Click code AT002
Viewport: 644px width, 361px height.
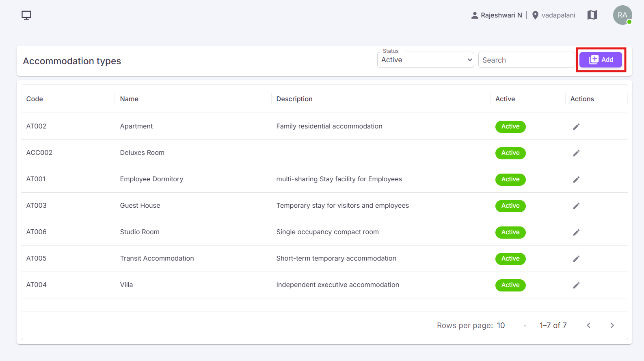point(37,126)
